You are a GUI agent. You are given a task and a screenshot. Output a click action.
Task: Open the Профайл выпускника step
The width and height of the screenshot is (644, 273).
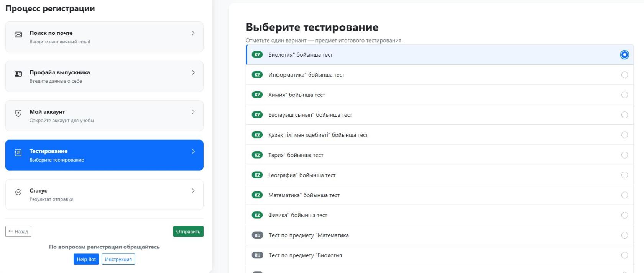point(104,77)
